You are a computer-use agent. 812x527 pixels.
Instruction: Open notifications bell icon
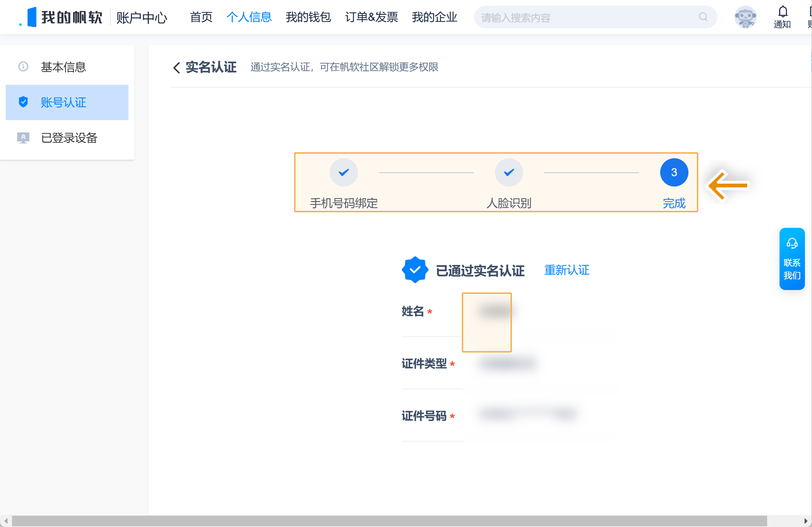(783, 12)
